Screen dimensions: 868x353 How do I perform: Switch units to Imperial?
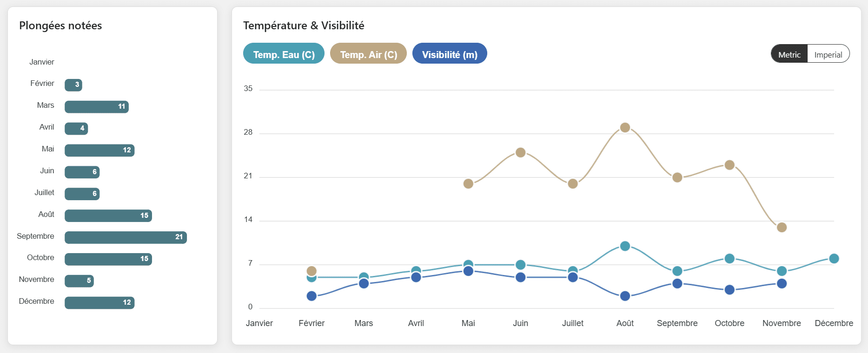[x=828, y=54]
